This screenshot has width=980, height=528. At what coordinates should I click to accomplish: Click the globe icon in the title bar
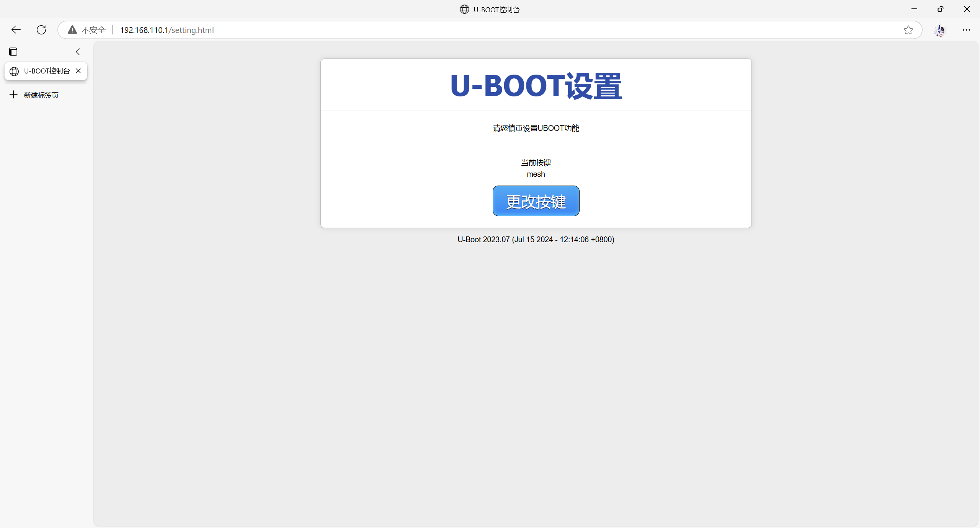464,9
